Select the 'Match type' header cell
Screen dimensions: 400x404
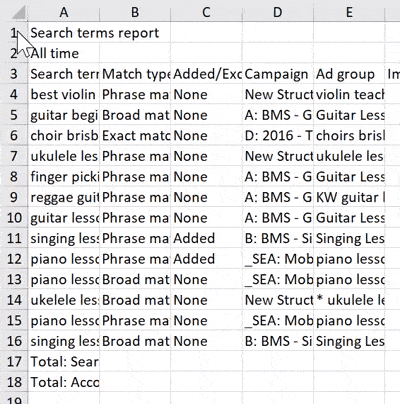coord(135,74)
